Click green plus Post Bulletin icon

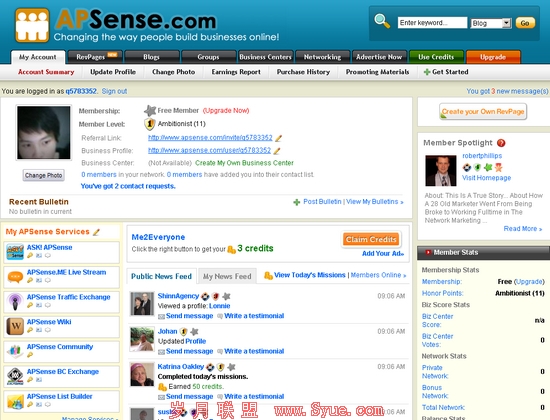click(x=297, y=202)
